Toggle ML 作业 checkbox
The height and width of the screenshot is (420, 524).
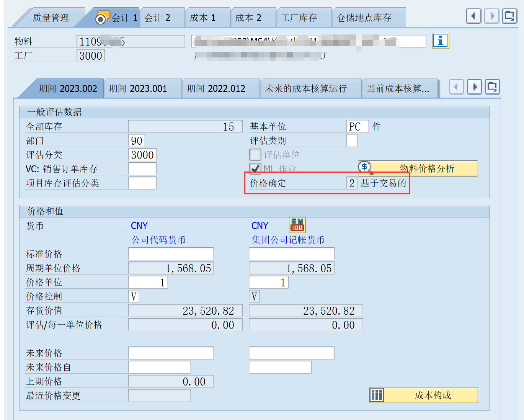[x=255, y=169]
